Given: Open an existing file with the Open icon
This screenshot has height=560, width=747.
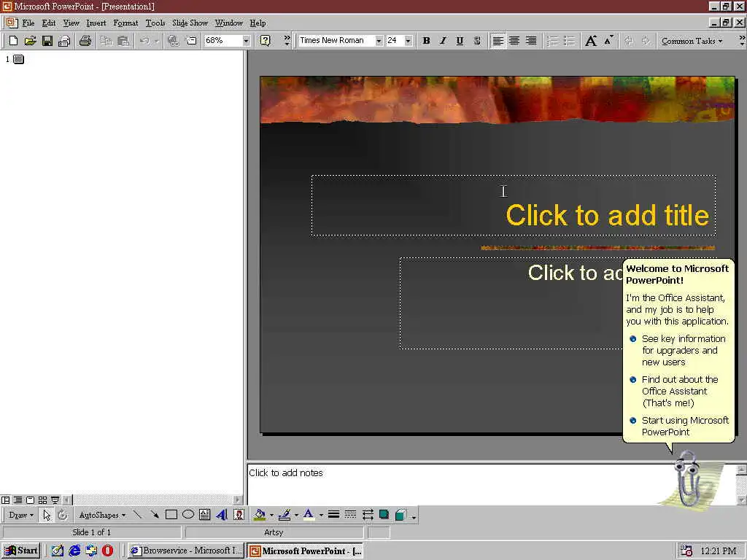Looking at the screenshot, I should click(x=30, y=41).
